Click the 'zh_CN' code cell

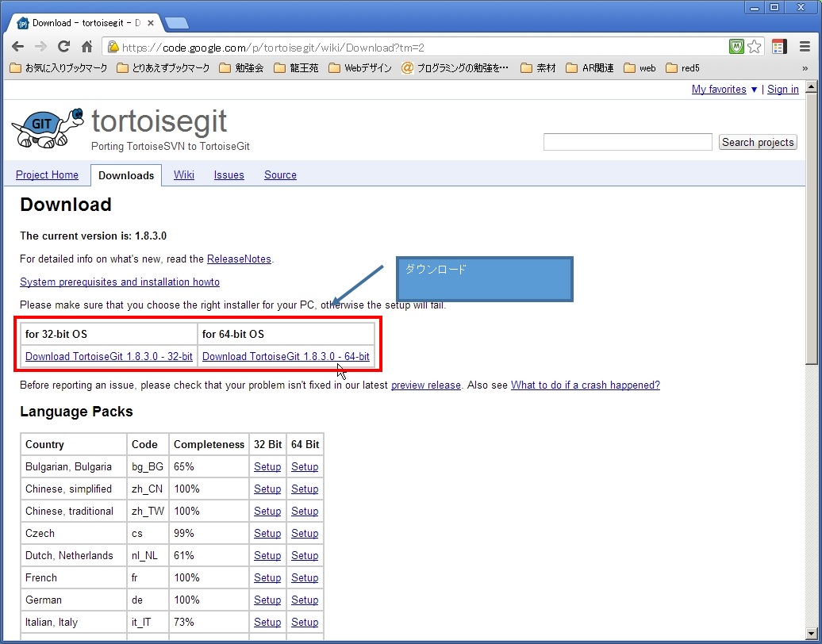[148, 489]
